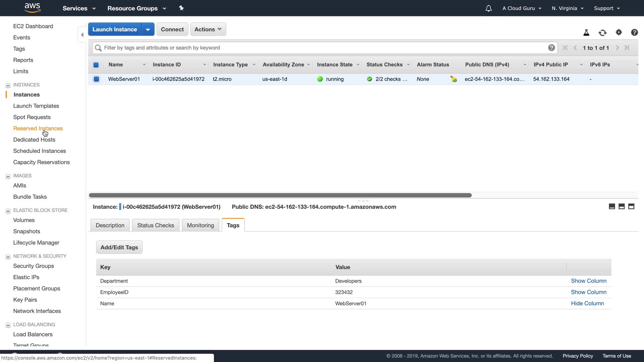The width and height of the screenshot is (644, 362).
Task: Open the Launch Instance dropdown arrow
Action: point(148,29)
